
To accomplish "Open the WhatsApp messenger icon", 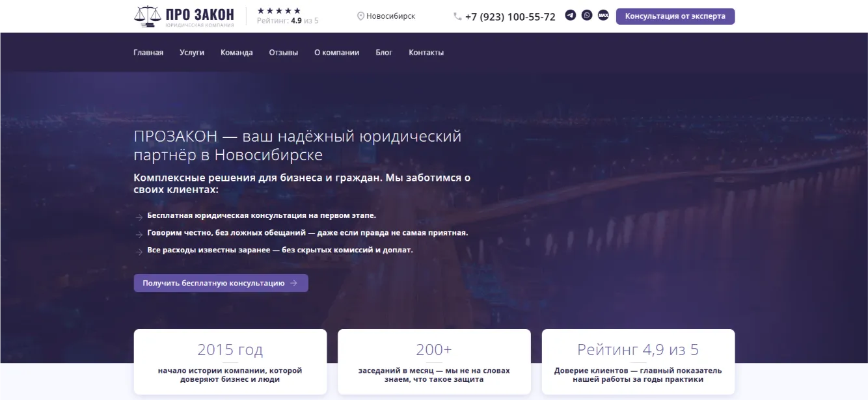I will (x=587, y=16).
